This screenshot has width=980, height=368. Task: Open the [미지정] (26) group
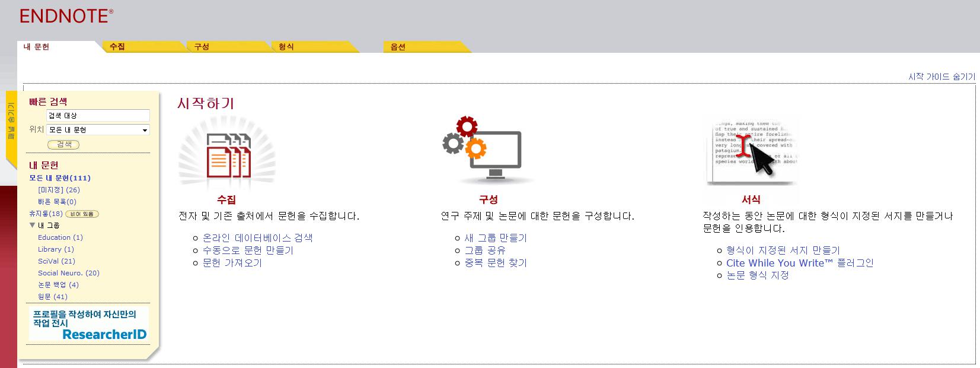pyautogui.click(x=59, y=190)
